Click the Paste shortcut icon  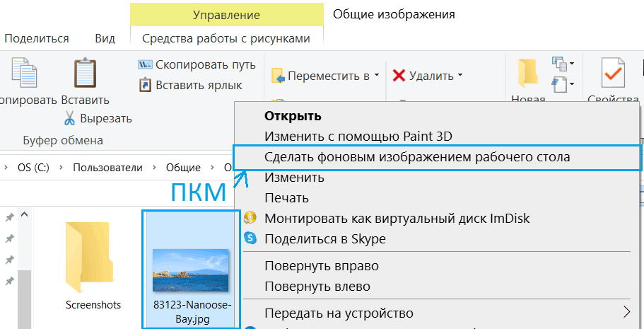pyautogui.click(x=145, y=85)
